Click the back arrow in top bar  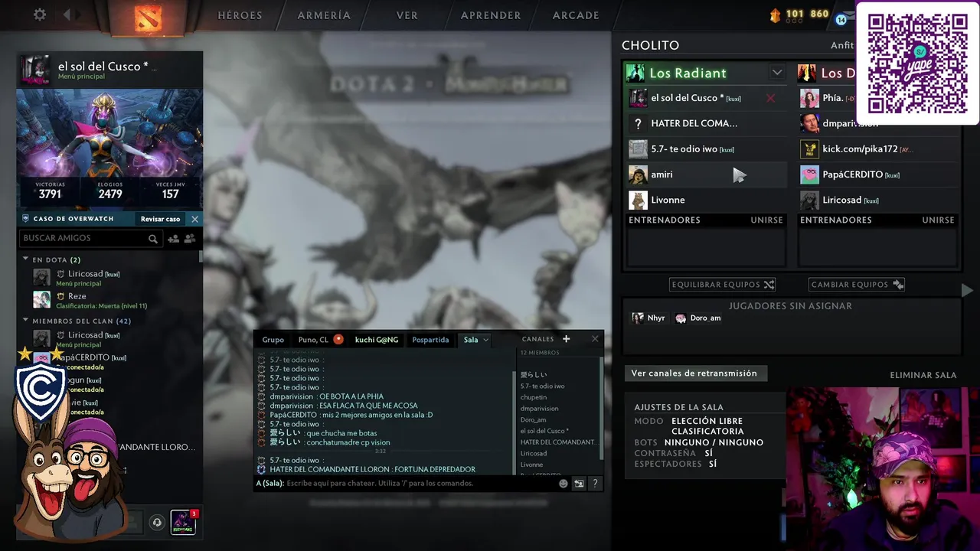tap(67, 15)
